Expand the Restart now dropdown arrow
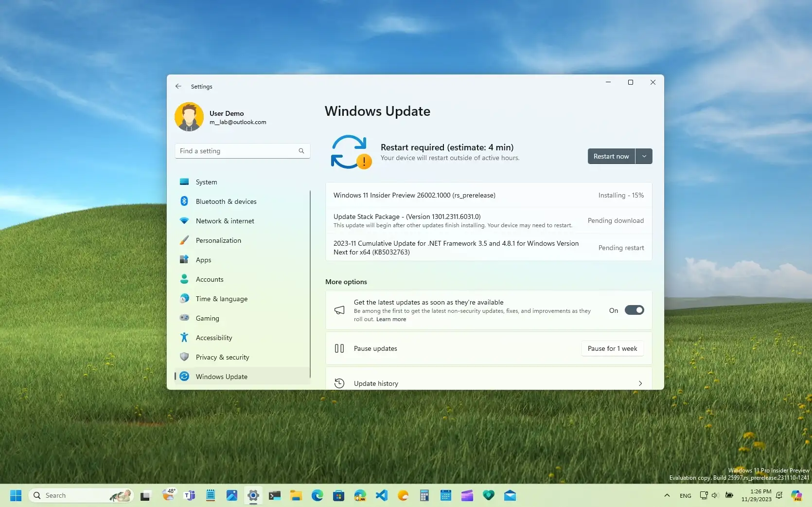812x507 pixels. 644,156
